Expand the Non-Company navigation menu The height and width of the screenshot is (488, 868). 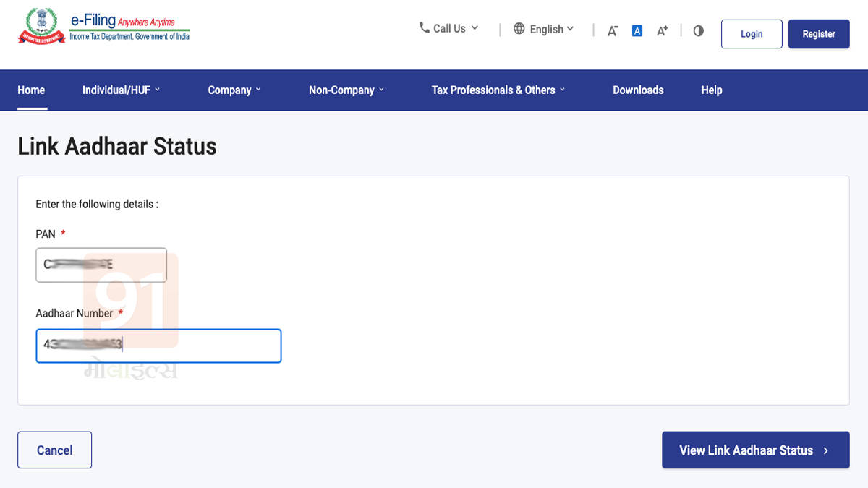(x=346, y=90)
